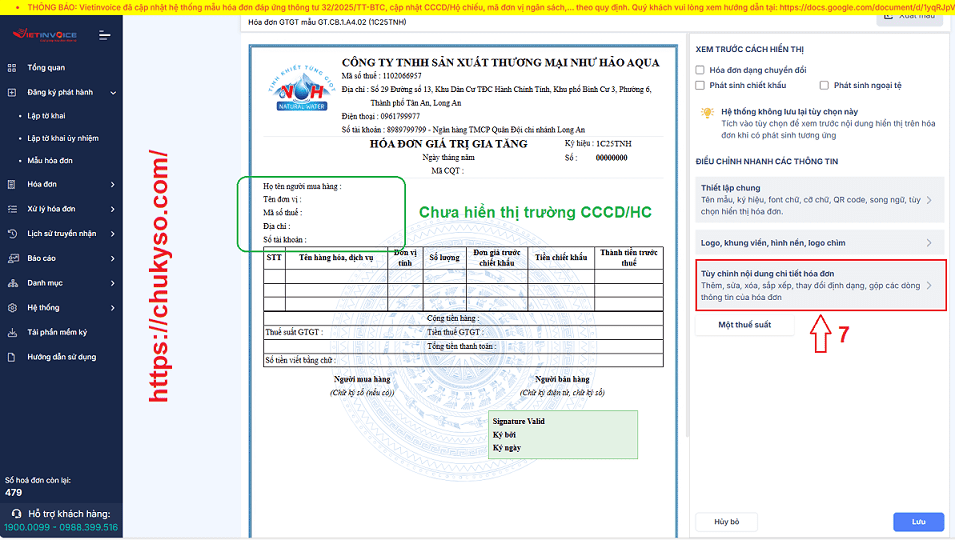This screenshot has width=955, height=540.
Task: Click the Tổng quan dashboard icon
Action: tap(12, 68)
